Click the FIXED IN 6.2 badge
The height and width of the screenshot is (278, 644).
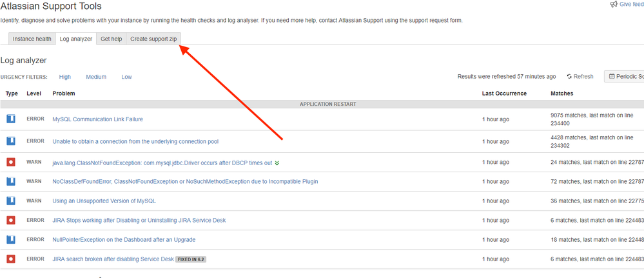tap(191, 259)
